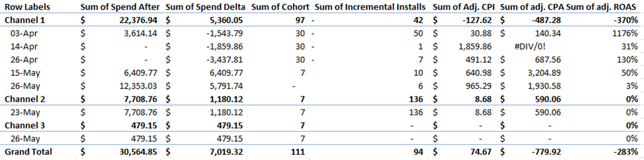
Task: Click the 15-May date row label
Action: 25,73
